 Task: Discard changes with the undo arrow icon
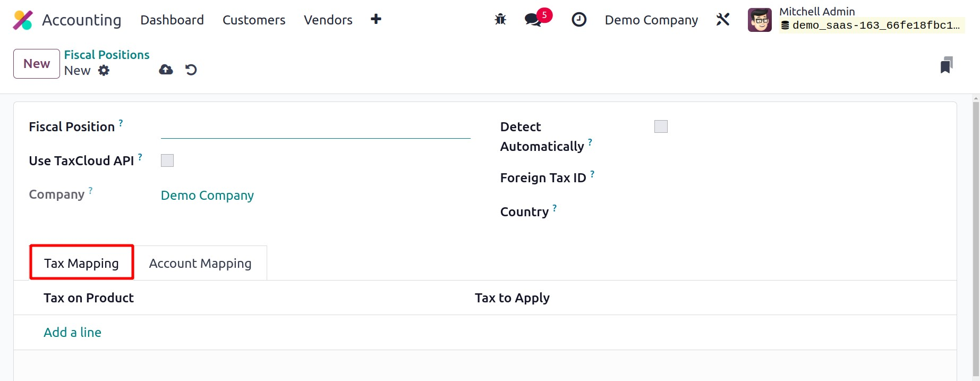coord(191,70)
